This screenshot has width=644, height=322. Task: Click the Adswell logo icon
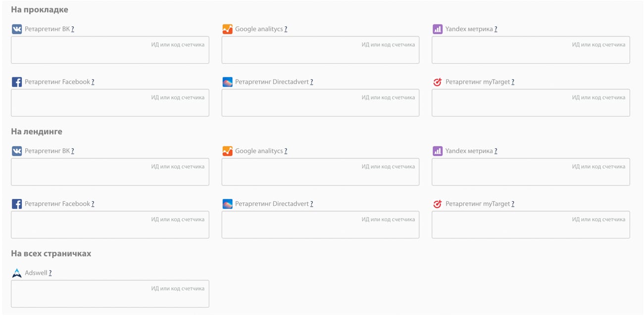coord(17,273)
